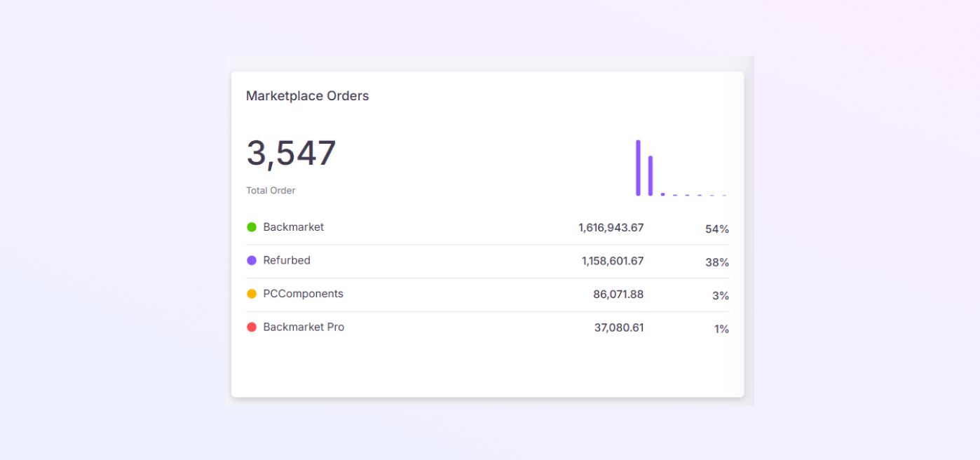Screen dimensions: 980x460
Task: Select the PCComponents row label
Action: point(304,294)
